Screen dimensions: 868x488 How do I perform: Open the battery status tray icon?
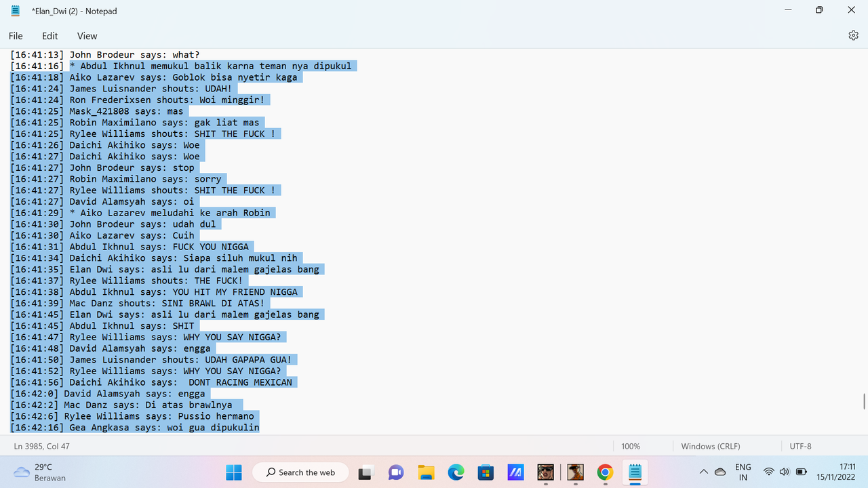[801, 472]
